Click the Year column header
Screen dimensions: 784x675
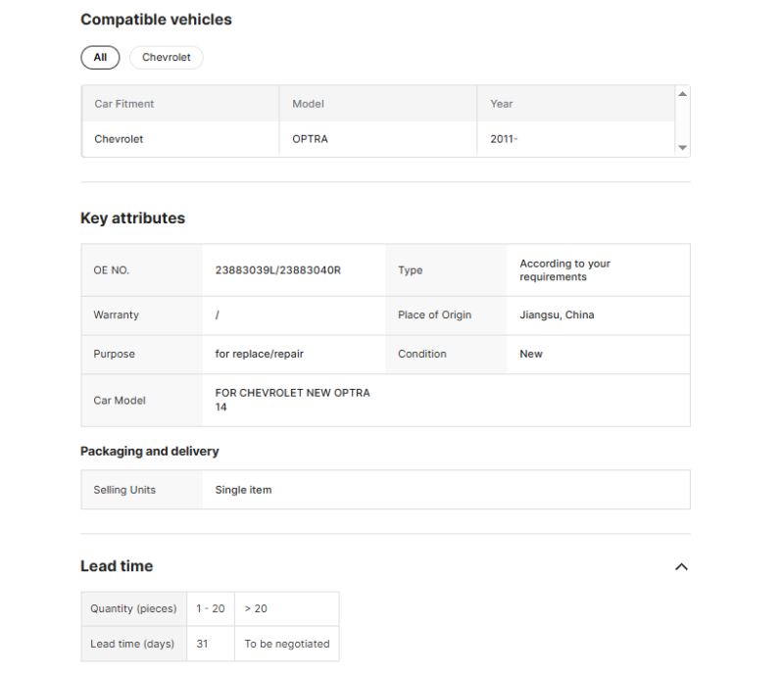pos(502,104)
